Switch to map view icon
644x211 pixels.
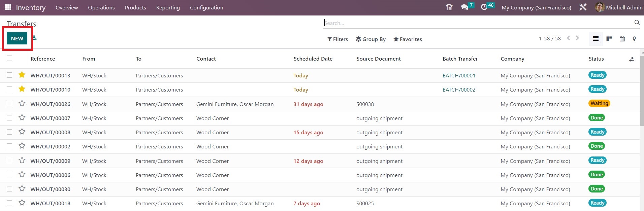[x=634, y=39]
